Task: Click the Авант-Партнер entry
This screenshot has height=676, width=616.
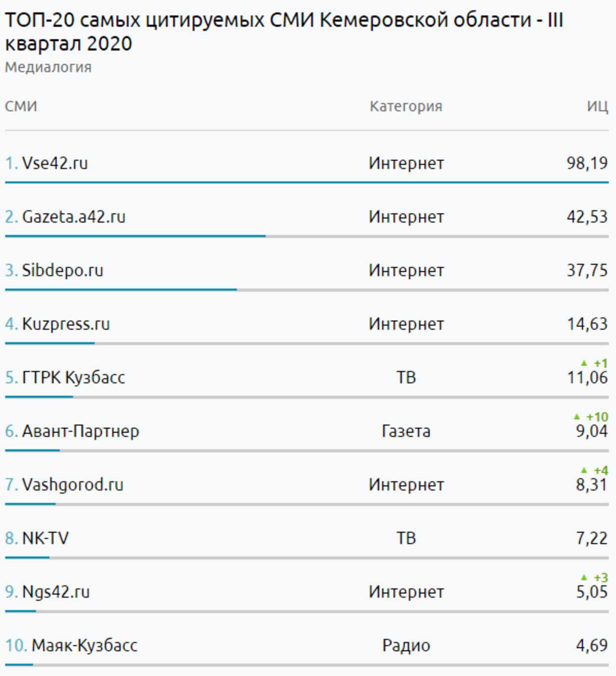Action: pos(80,431)
